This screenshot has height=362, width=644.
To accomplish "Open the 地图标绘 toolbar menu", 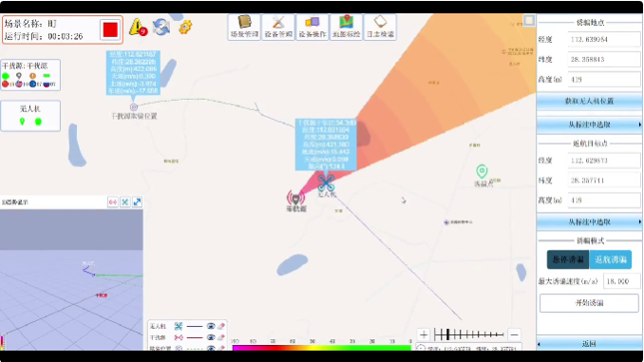I will (347, 28).
